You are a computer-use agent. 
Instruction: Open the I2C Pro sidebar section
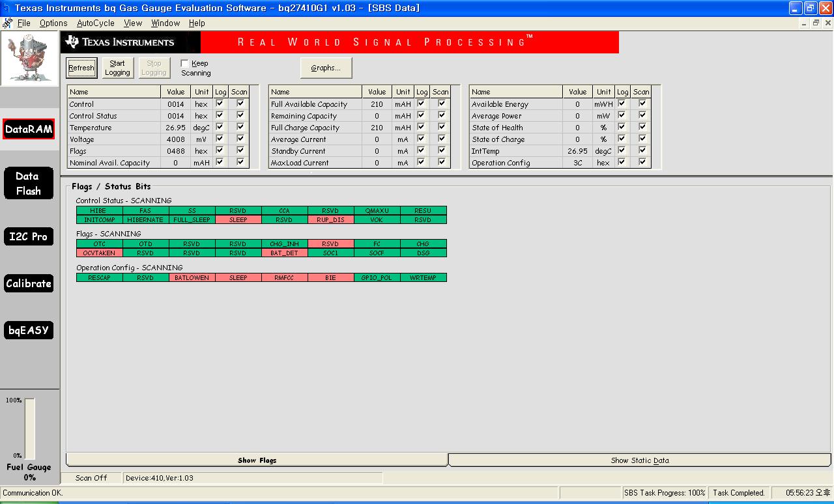point(29,236)
